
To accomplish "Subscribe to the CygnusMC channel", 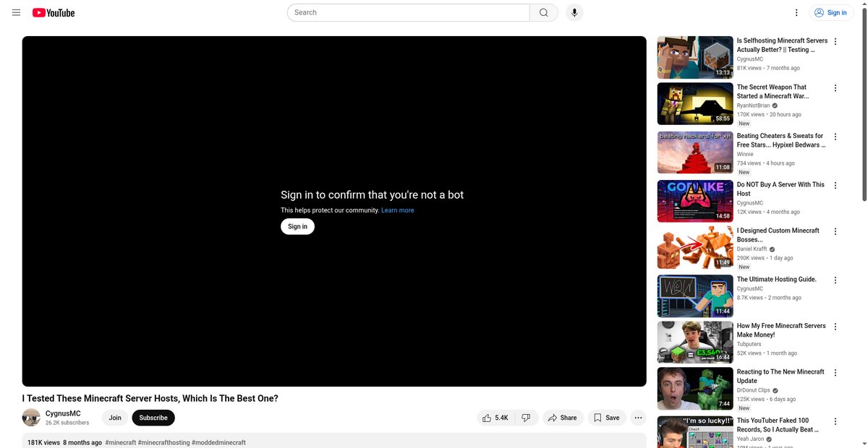I will [x=153, y=418].
